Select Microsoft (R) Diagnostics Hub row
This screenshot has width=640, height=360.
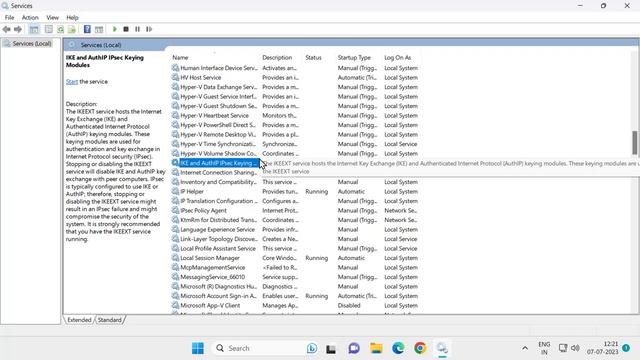tap(296, 287)
